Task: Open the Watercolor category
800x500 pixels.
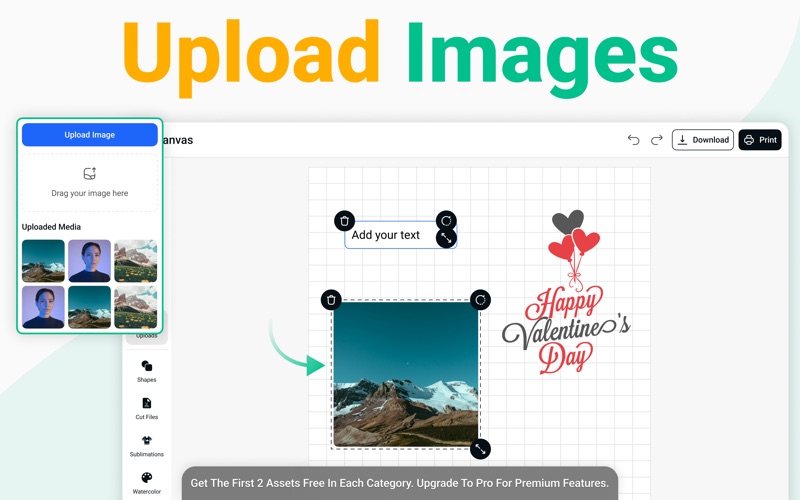Action: coord(147,483)
